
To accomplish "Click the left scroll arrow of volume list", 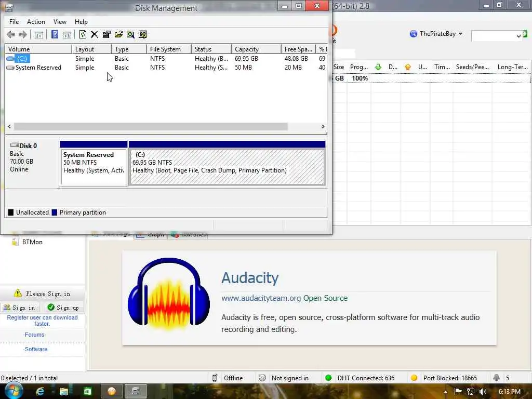I will (x=9, y=127).
